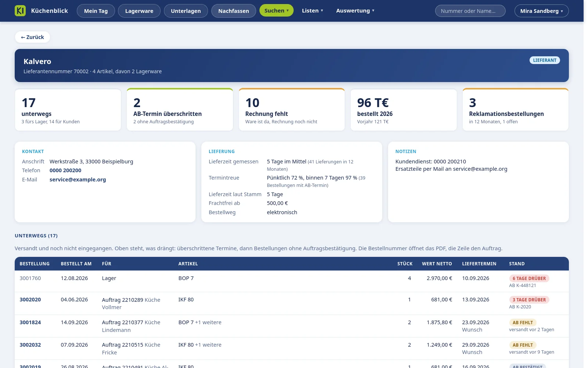Click the WERT NETTO column header
588x368 pixels.
click(437, 264)
